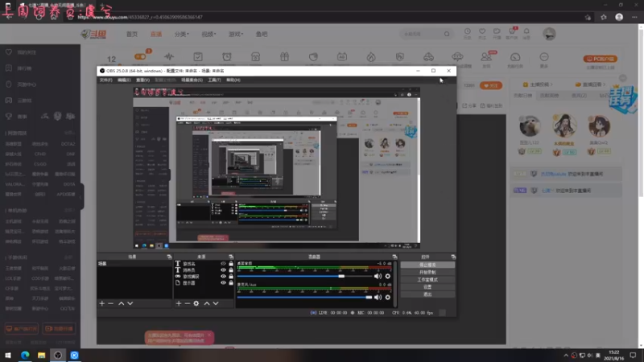Open Douyu watch history clock icon
Image resolution: width=644 pixels, height=362 pixels.
coord(468,33)
